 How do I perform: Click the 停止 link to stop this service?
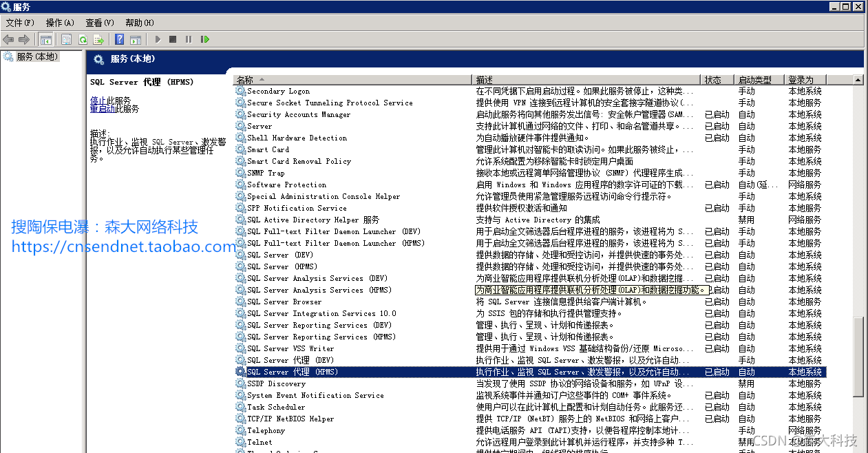[98, 101]
